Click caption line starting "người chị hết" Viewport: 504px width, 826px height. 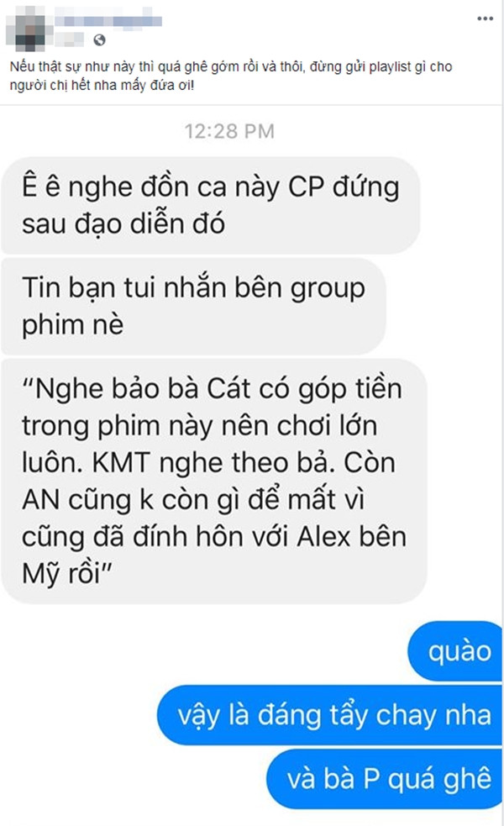tap(102, 86)
